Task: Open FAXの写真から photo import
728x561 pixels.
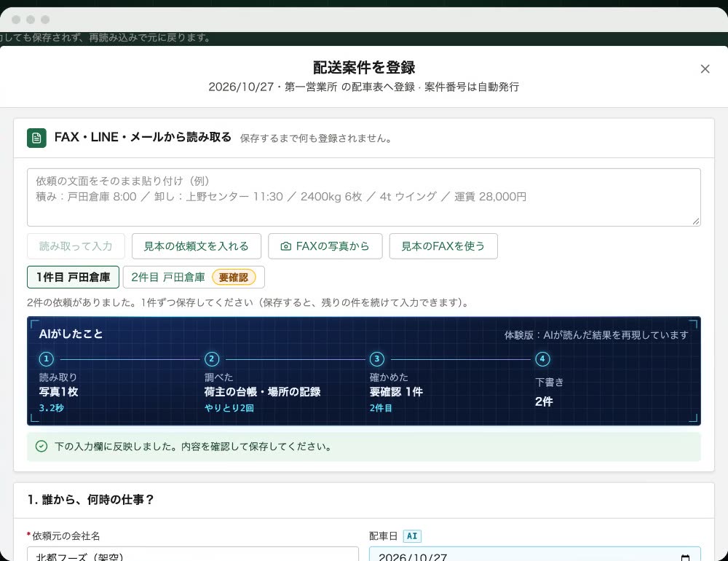Action: (325, 246)
